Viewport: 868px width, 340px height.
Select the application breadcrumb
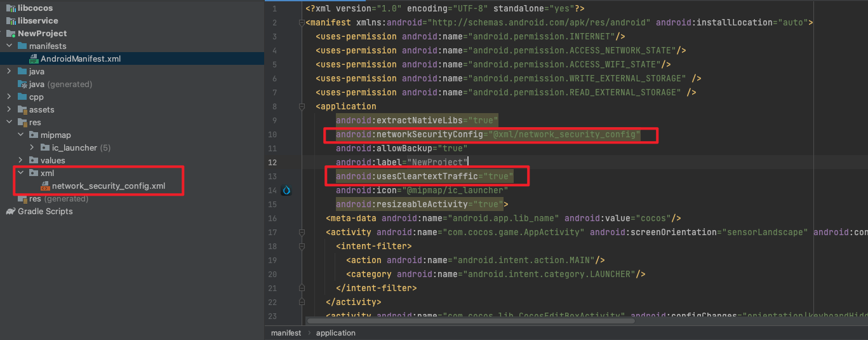click(336, 333)
